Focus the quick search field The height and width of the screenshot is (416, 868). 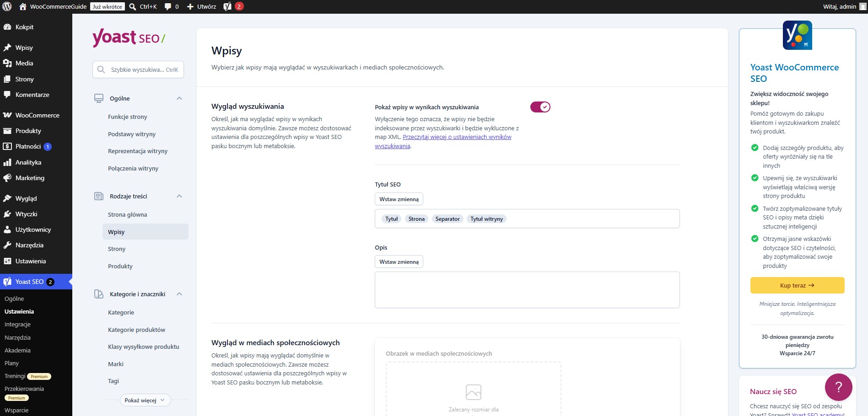(x=138, y=69)
